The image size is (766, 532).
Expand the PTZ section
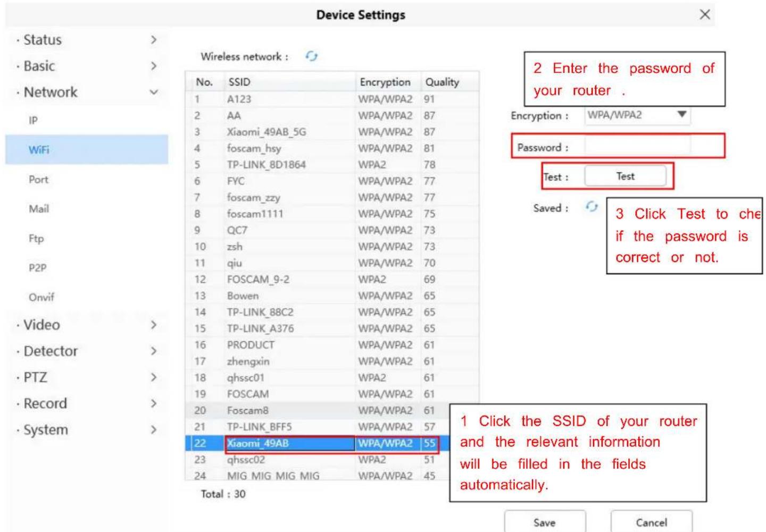(x=87, y=377)
